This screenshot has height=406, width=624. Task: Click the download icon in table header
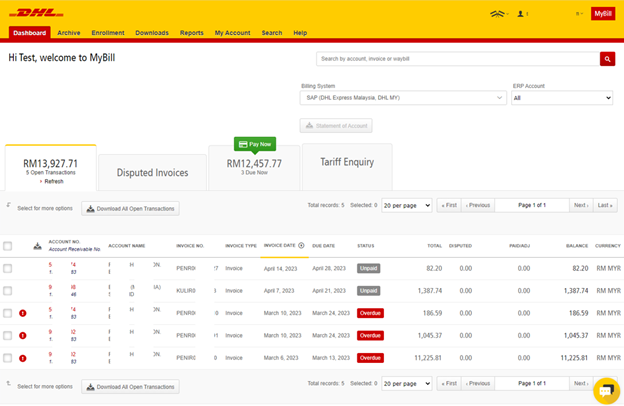(x=37, y=246)
